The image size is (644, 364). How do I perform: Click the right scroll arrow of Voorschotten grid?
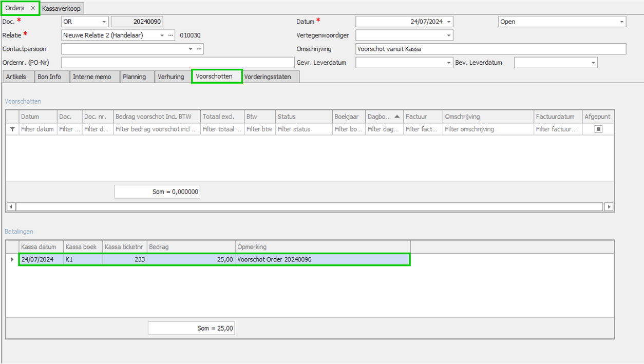pos(609,206)
